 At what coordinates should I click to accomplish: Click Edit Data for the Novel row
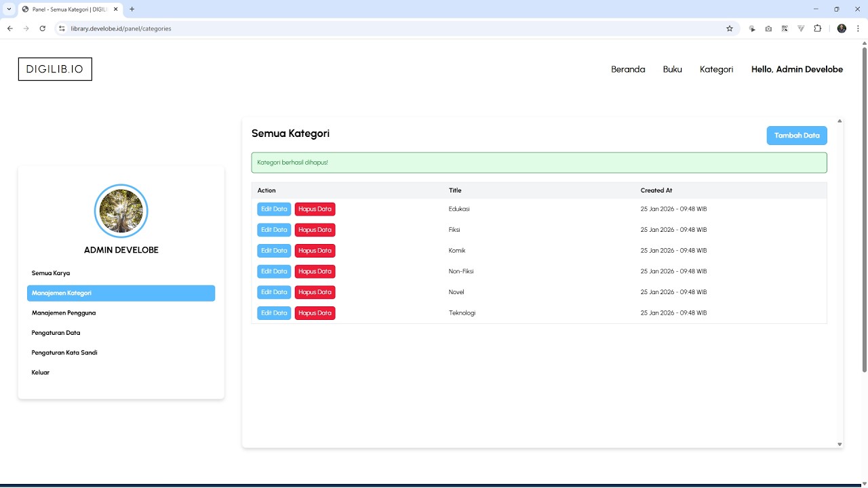[x=274, y=292]
